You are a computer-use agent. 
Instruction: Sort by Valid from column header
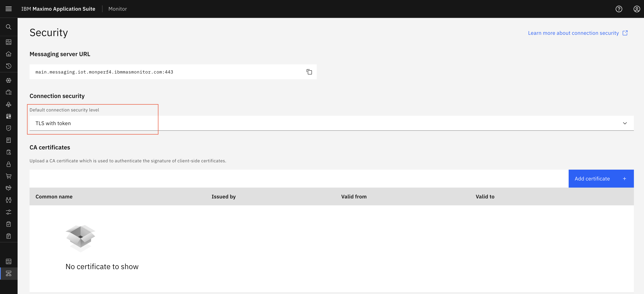[354, 197]
